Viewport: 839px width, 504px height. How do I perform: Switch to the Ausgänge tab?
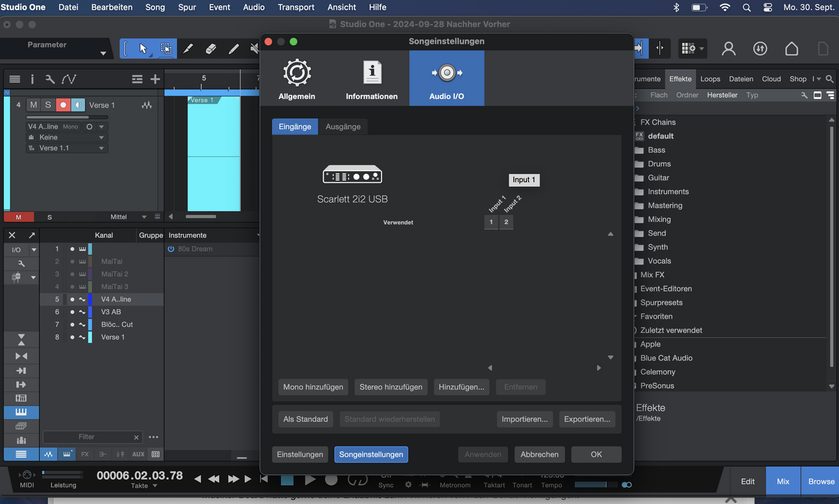pos(343,126)
